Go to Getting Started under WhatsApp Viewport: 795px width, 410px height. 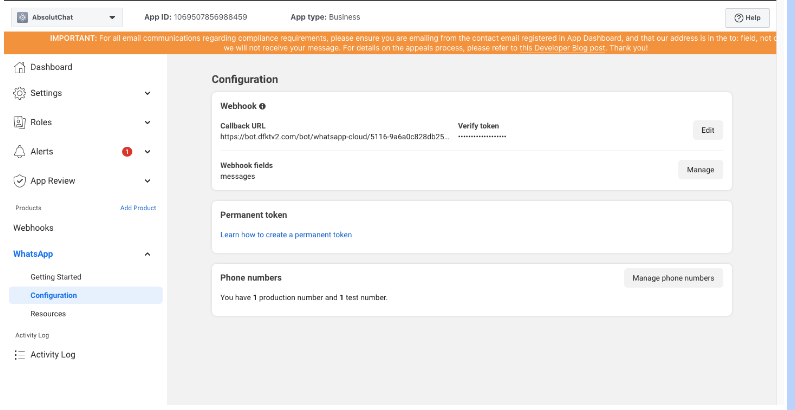[56, 277]
